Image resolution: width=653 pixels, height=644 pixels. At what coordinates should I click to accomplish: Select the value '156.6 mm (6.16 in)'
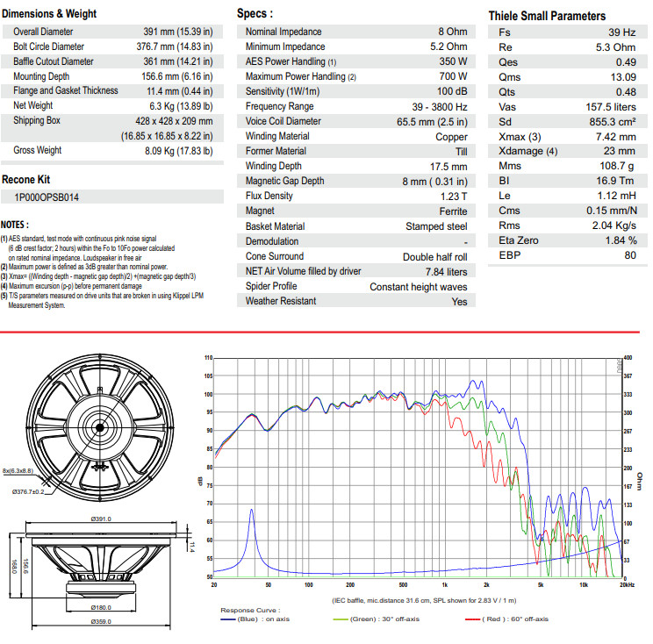click(x=177, y=76)
